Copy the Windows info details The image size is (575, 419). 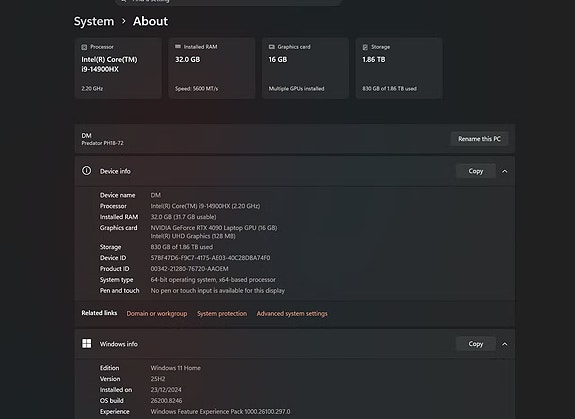click(476, 344)
